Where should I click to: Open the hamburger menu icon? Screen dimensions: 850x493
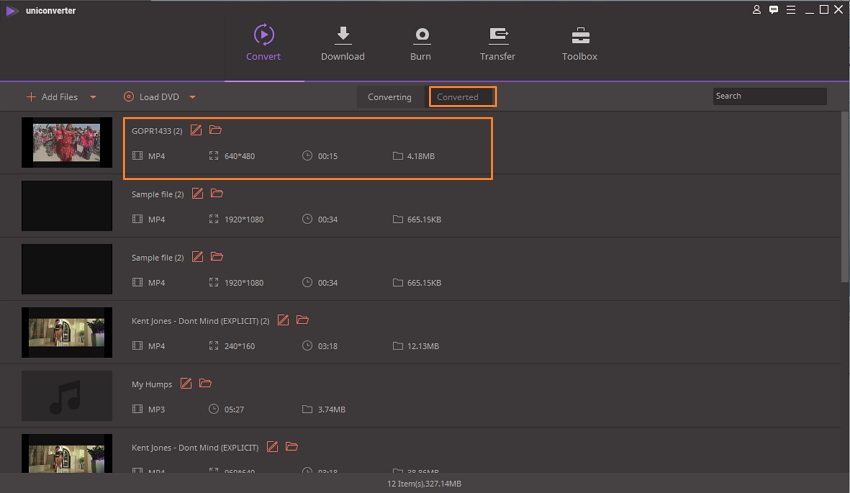pyautogui.click(x=791, y=10)
